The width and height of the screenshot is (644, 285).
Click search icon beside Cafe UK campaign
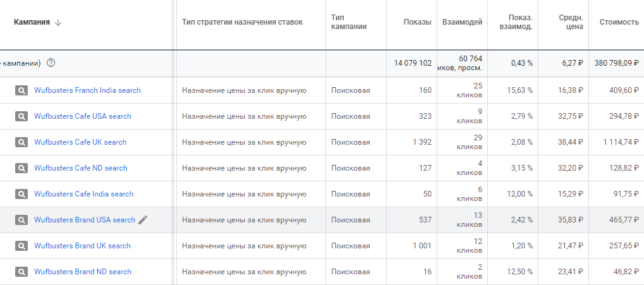[22, 142]
